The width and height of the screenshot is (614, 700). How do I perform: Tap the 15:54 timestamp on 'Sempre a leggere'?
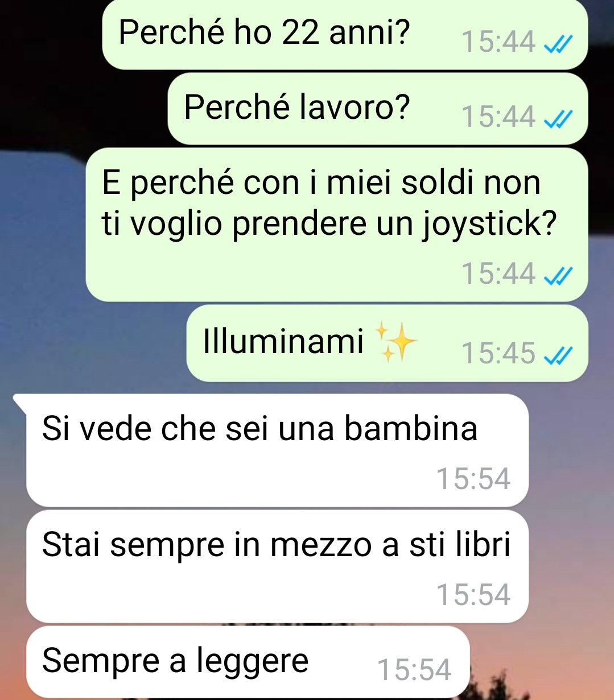click(x=414, y=670)
